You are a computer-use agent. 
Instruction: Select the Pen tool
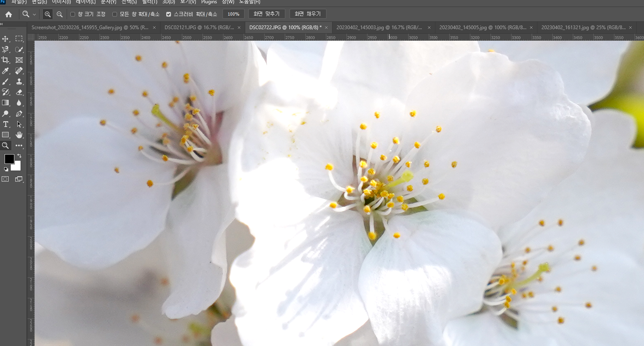pyautogui.click(x=19, y=113)
